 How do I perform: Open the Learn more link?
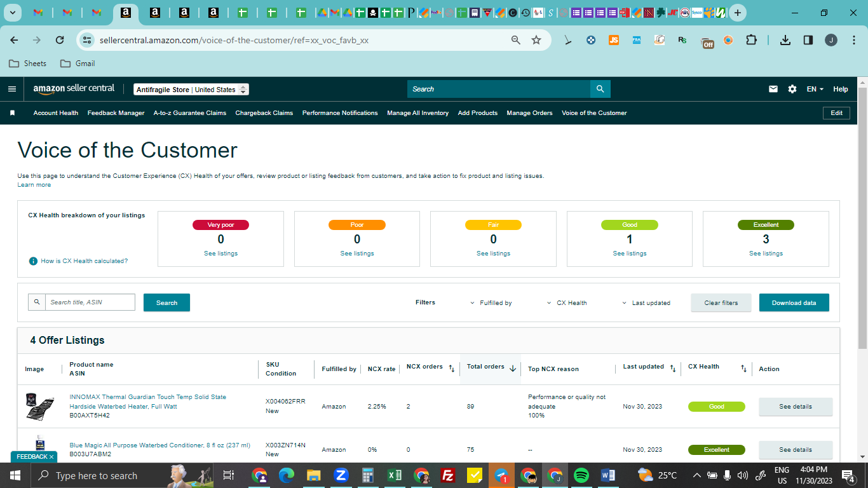34,185
